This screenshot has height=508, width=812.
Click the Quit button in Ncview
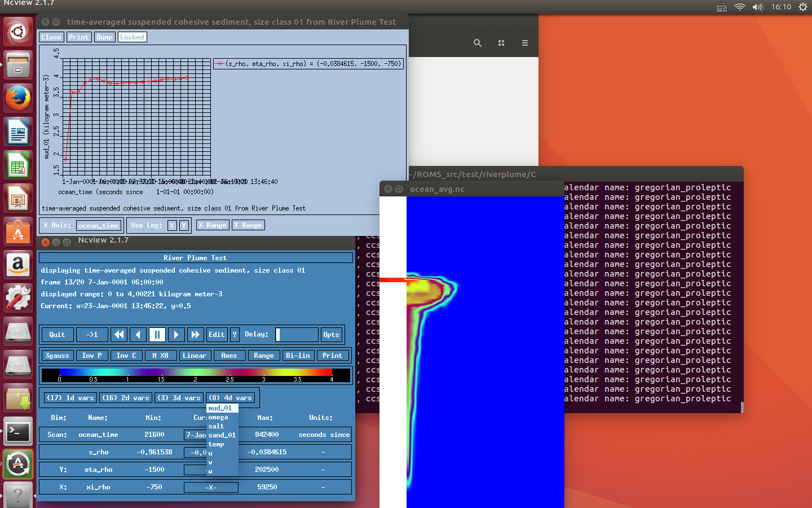(57, 335)
